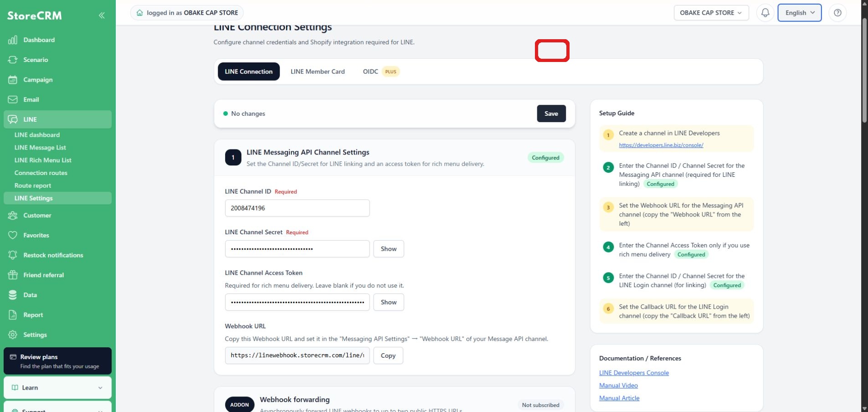Viewport: 868px width, 412px height.
Task: Copy the Webhook URL
Action: tap(388, 355)
